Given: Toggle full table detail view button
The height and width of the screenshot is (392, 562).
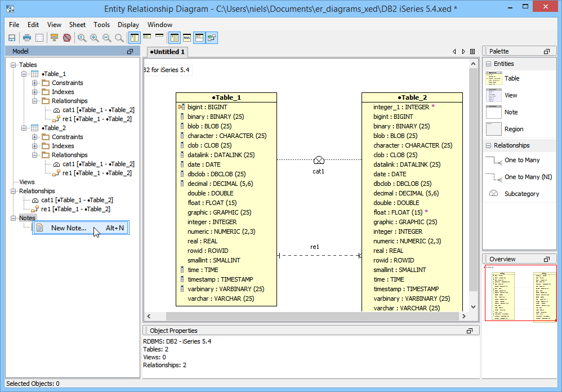Looking at the screenshot, I should click(x=135, y=38).
